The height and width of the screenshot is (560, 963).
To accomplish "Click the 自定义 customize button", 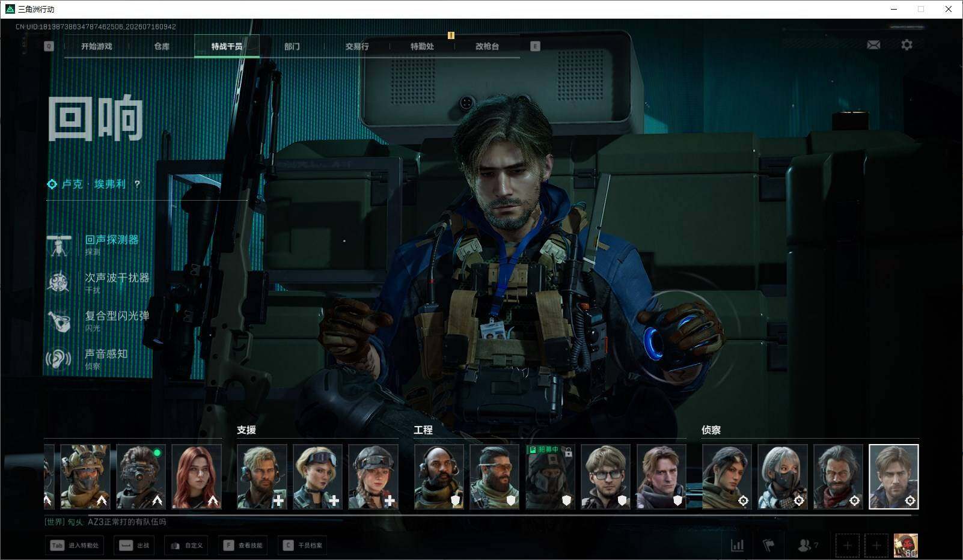I will point(186,546).
